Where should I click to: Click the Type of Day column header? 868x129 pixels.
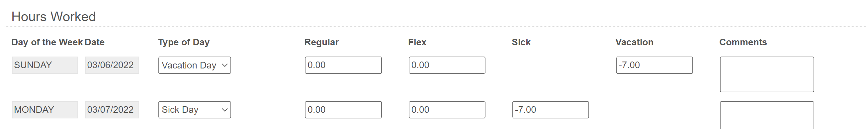coord(184,42)
